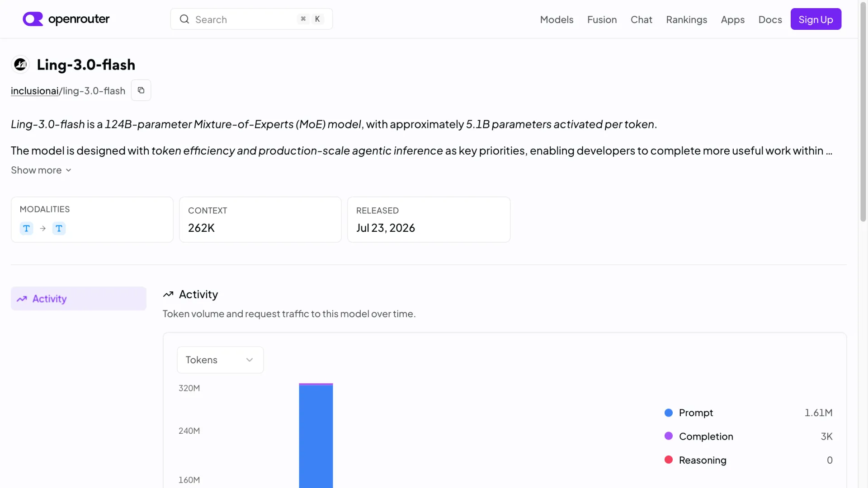Click the Completion value 3K

826,436
